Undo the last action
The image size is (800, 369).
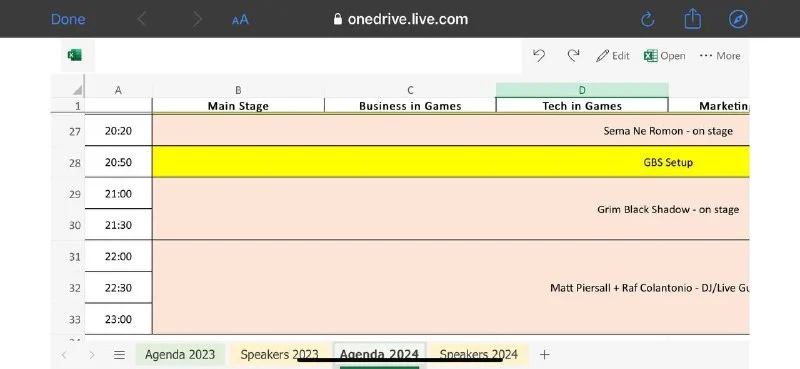point(539,56)
